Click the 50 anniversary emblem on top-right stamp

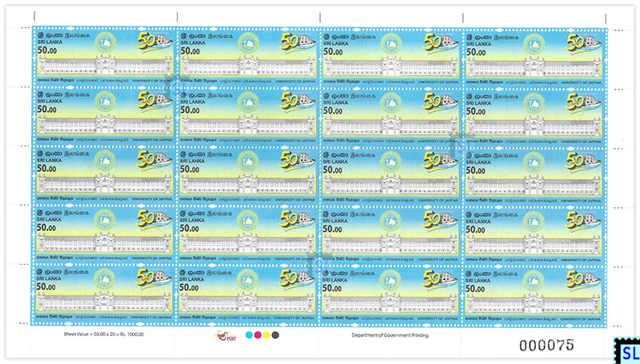[x=582, y=42]
